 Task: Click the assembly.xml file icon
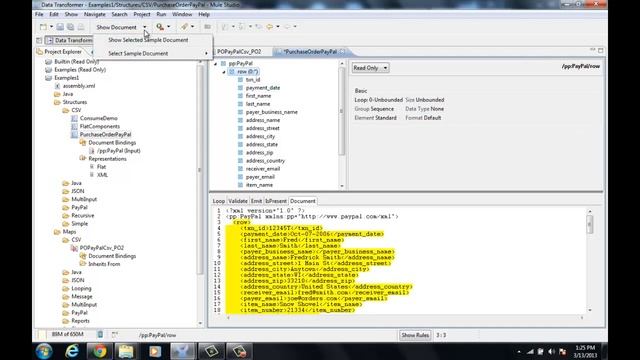(x=57, y=86)
